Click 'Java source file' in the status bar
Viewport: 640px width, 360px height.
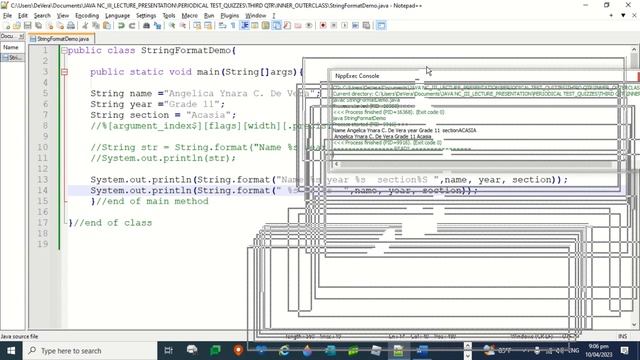point(19,336)
